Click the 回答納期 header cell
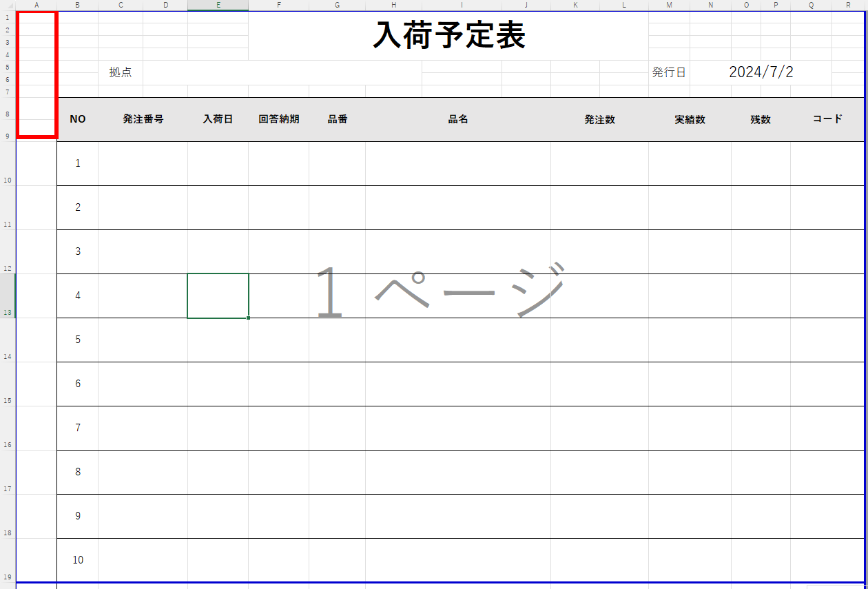The width and height of the screenshot is (868, 589). 278,119
